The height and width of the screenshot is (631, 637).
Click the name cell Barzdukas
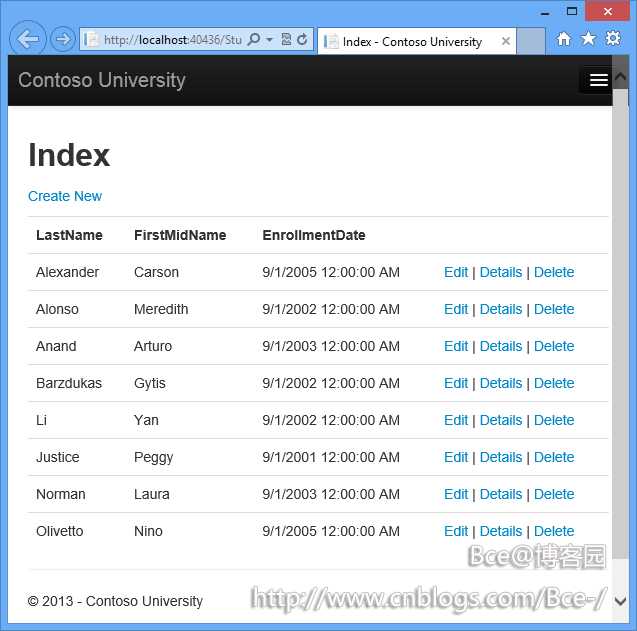[69, 383]
